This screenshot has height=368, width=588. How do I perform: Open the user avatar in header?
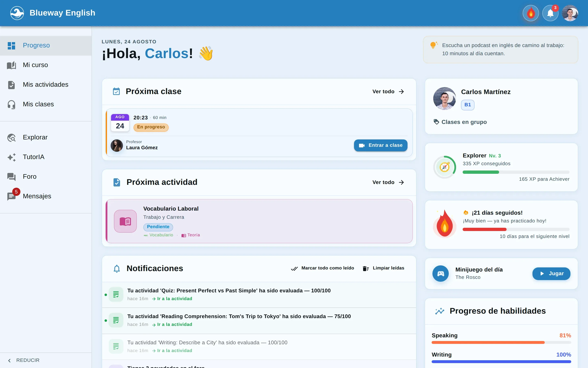click(x=570, y=13)
